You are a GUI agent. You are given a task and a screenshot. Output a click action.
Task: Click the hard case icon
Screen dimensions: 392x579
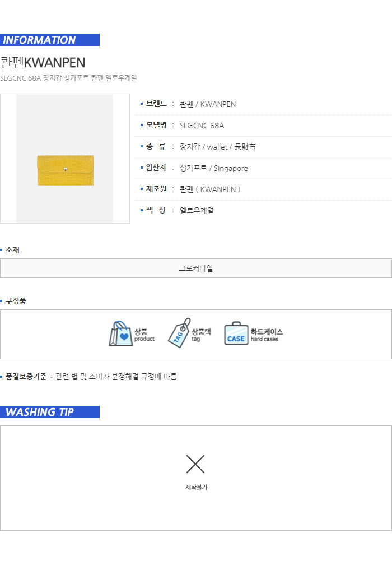[236, 334]
